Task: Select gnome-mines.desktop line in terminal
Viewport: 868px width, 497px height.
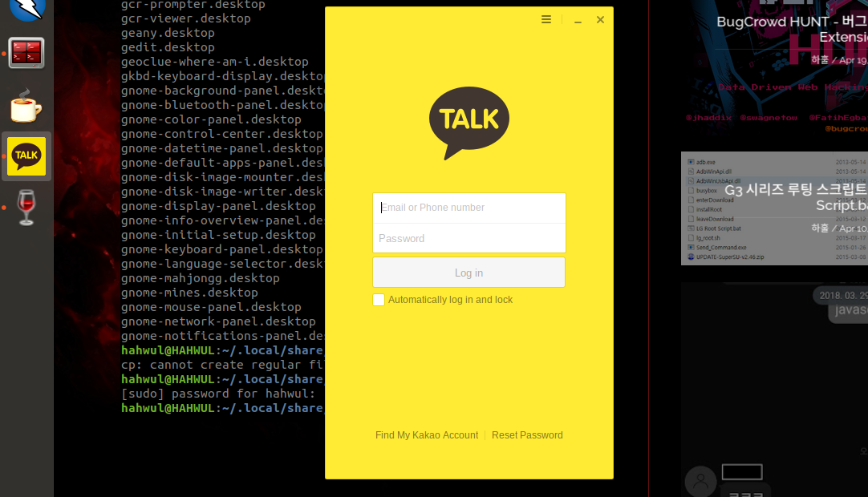Action: 189,293
